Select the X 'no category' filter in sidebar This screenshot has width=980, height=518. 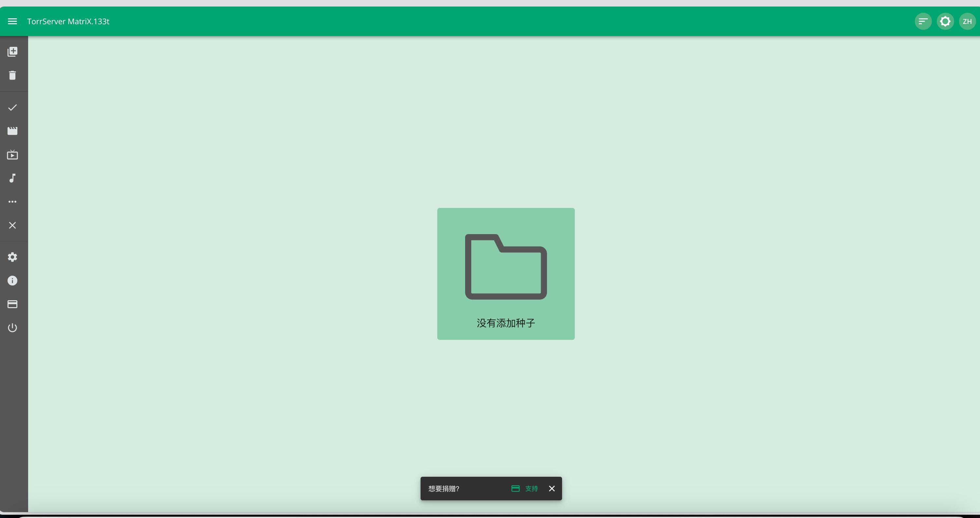coord(12,225)
